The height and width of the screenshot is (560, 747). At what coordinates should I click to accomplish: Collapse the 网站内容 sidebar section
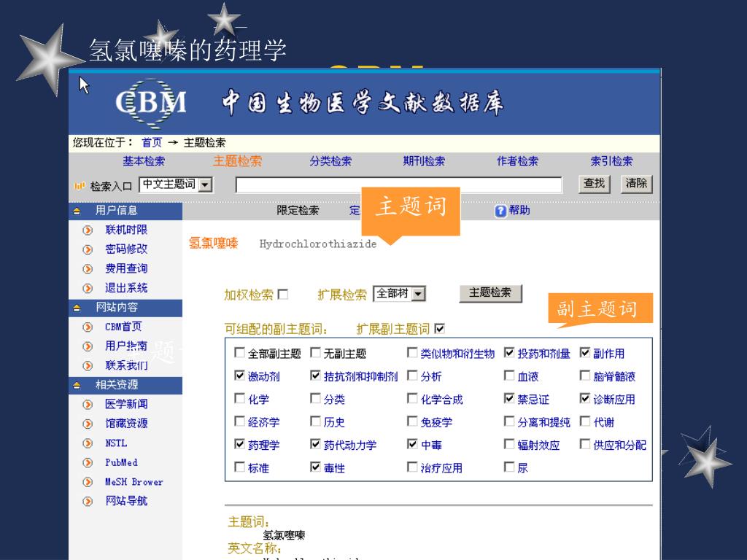[77, 308]
